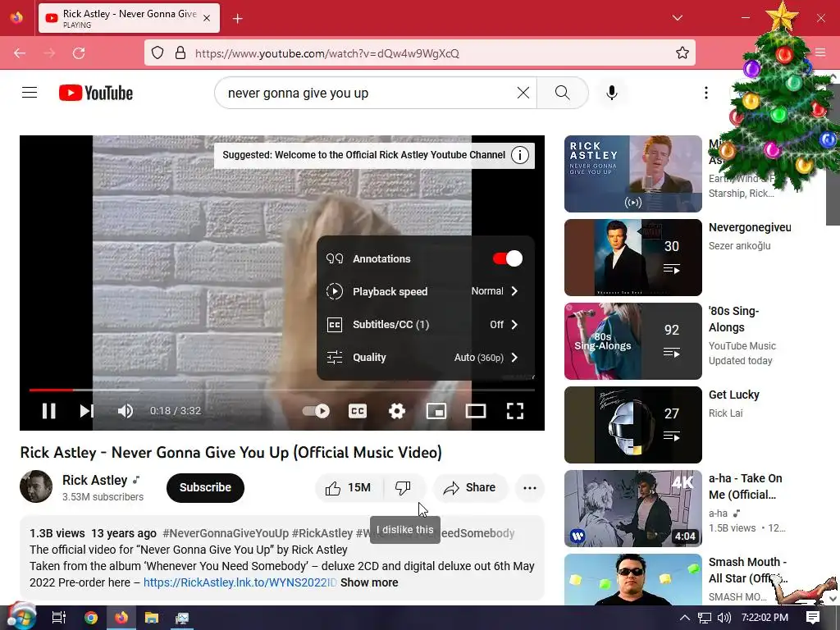
Task: Open Firefox View icon
Action: coord(16,18)
